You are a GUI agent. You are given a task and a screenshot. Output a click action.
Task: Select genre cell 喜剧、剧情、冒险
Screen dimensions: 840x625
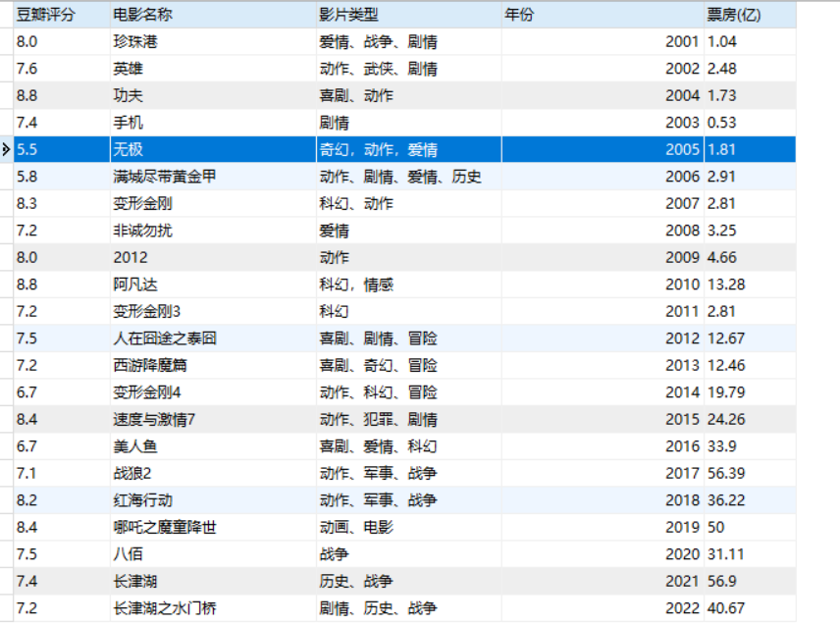click(409, 338)
